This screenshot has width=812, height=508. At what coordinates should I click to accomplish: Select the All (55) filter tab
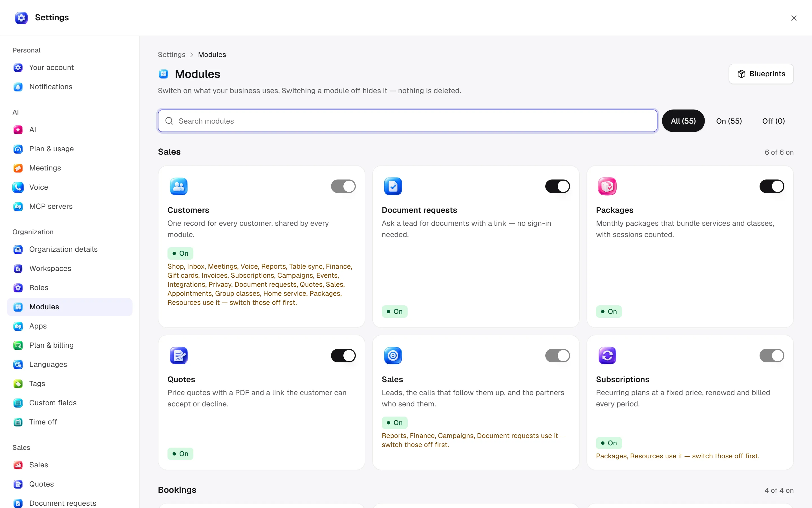(x=683, y=121)
